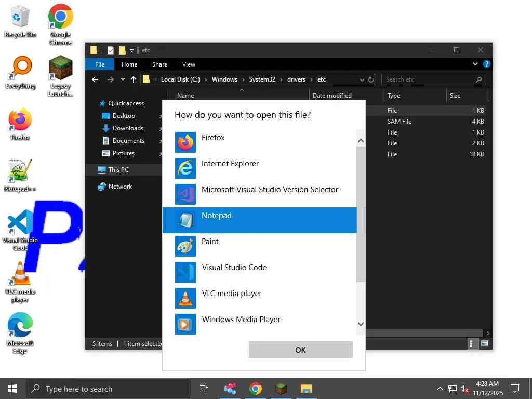532x399 pixels.
Task: Open the File tab in Explorer
Action: pyautogui.click(x=100, y=64)
